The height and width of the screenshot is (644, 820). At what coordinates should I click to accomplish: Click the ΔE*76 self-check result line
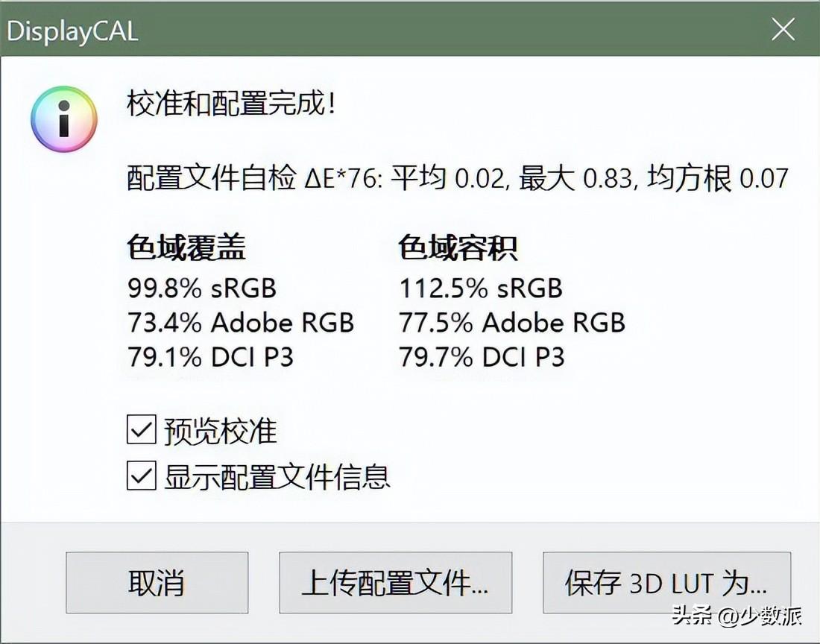click(x=458, y=177)
